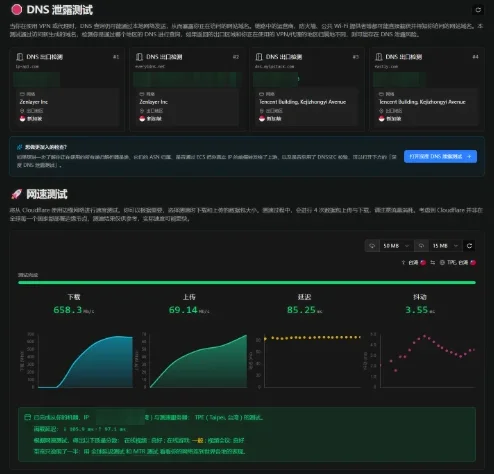
Task: Click the red circle icon before DNS 泄露测试
Action: click(16, 10)
